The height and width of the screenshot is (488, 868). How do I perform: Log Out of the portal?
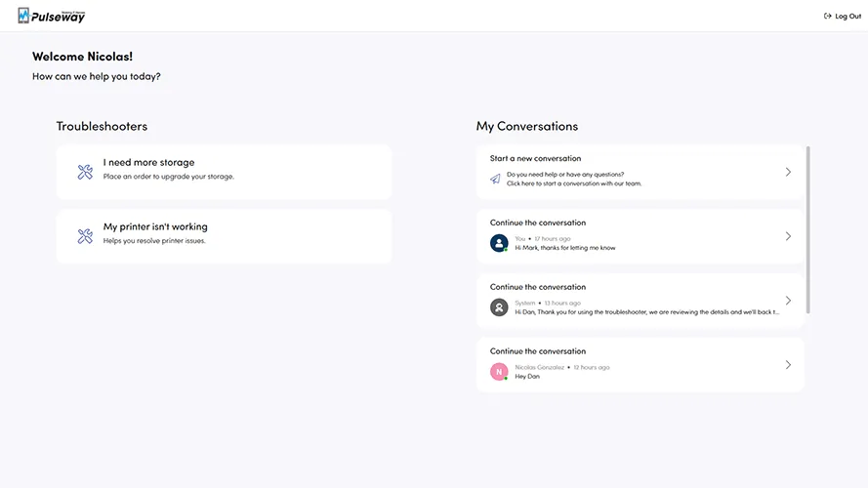(843, 16)
